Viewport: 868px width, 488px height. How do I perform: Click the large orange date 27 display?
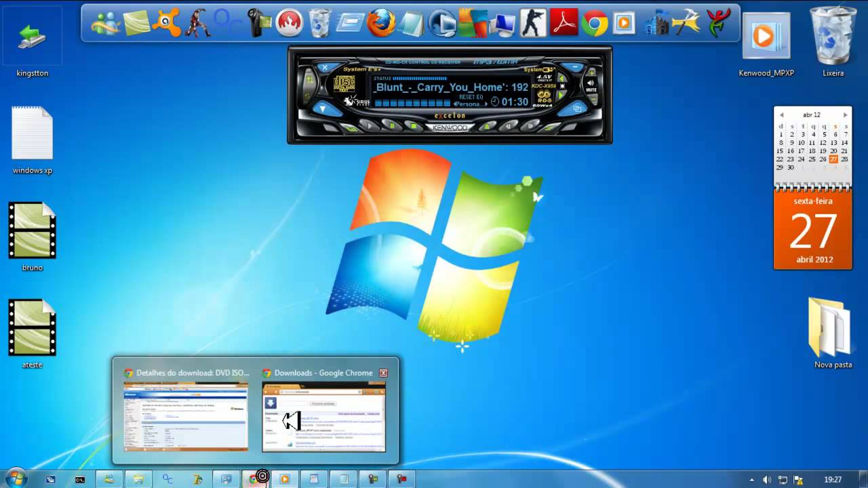point(812,230)
